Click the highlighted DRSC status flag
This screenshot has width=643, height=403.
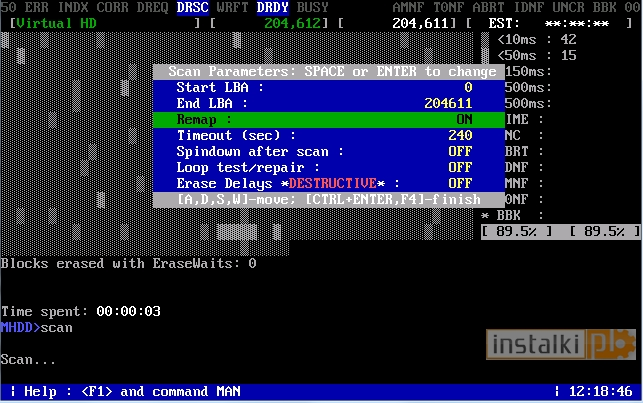[193, 7]
